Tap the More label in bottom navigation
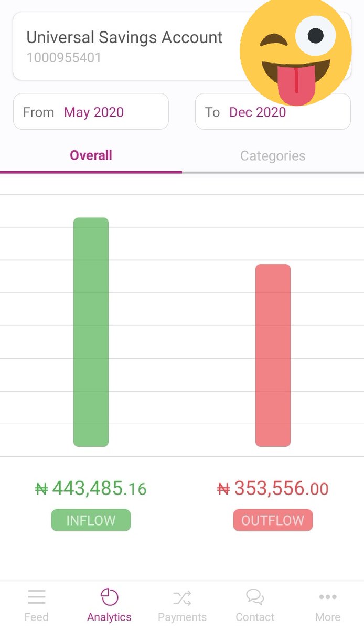 coord(328,617)
